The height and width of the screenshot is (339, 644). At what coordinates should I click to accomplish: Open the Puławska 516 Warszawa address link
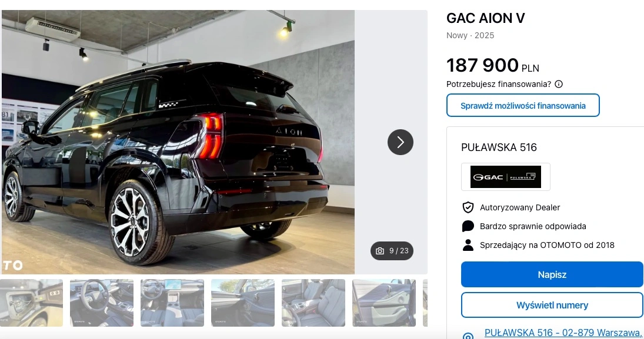(563, 333)
